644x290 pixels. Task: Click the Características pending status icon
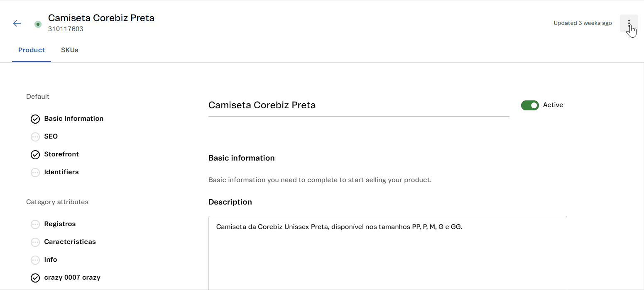click(35, 242)
